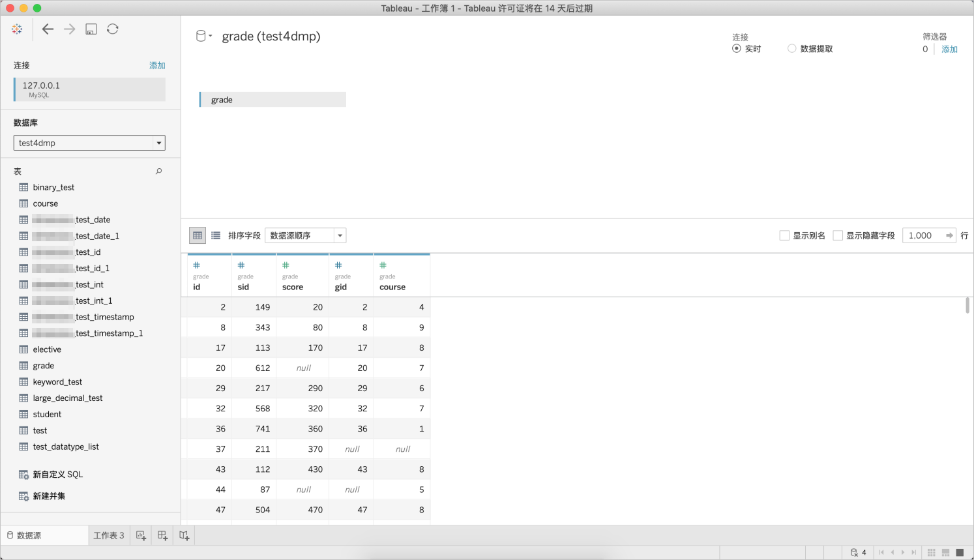The width and height of the screenshot is (974, 560).
Task: Click the table icon beside binary_test
Action: coord(23,187)
